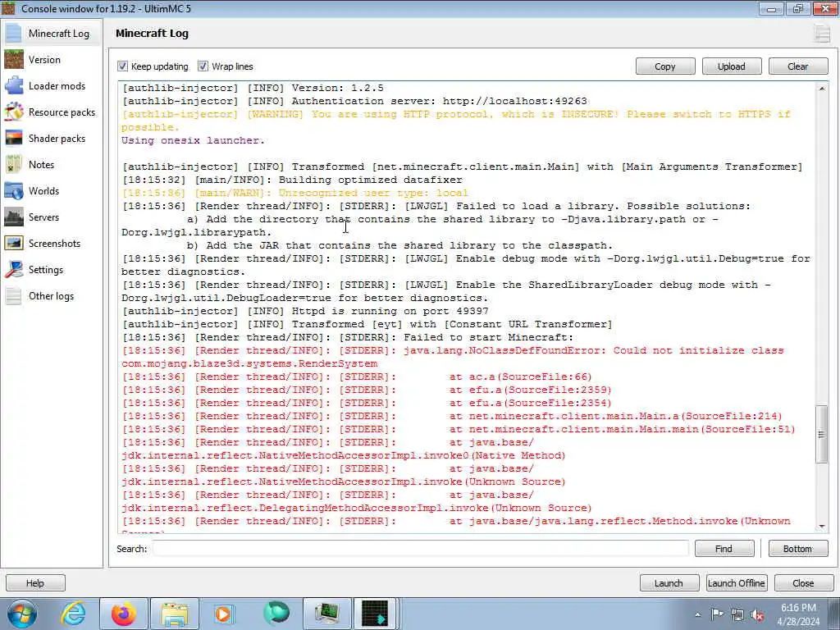Open Windows Explorer folder in taskbar
Screen dimensions: 840x630
click(175, 614)
